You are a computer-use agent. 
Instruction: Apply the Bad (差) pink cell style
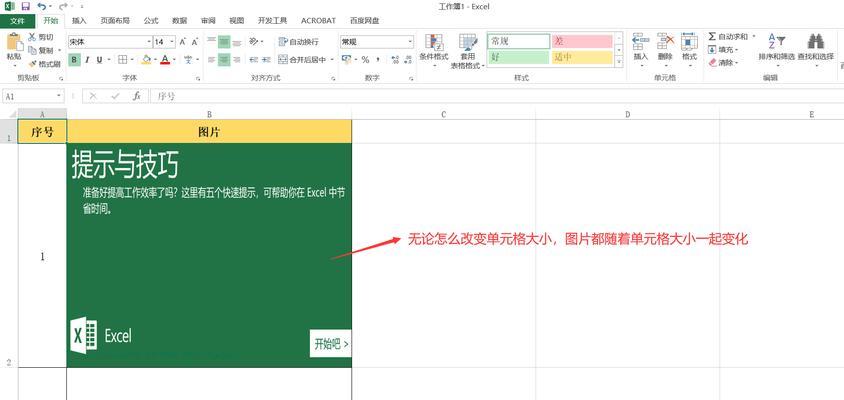click(582, 41)
